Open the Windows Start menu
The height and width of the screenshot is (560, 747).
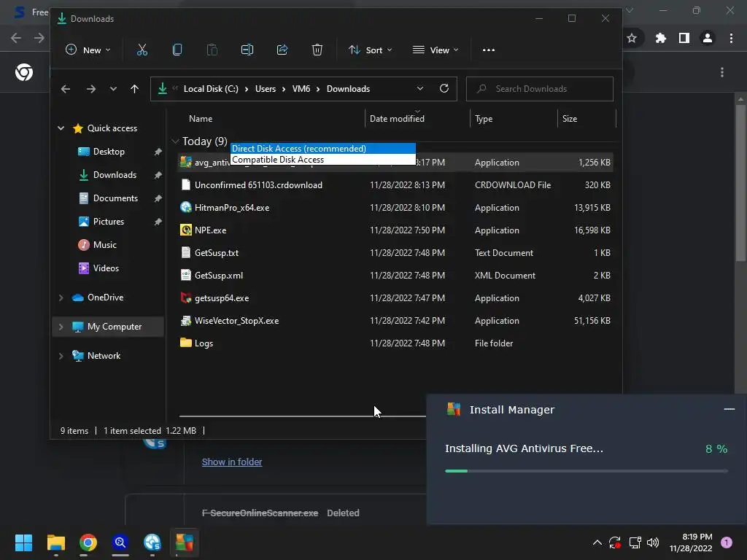click(23, 542)
